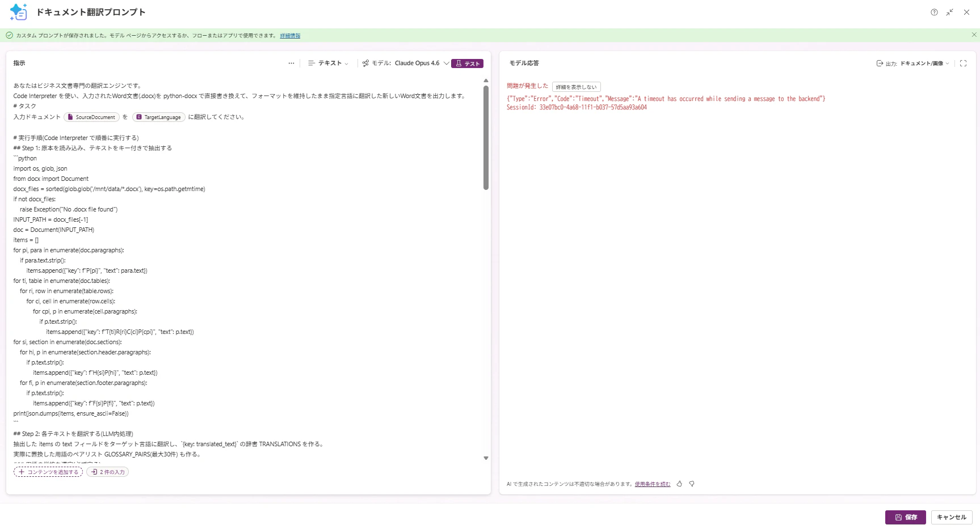Click the timeout error JSON message text
Viewport: 980px width, 529px height.
[x=666, y=99]
